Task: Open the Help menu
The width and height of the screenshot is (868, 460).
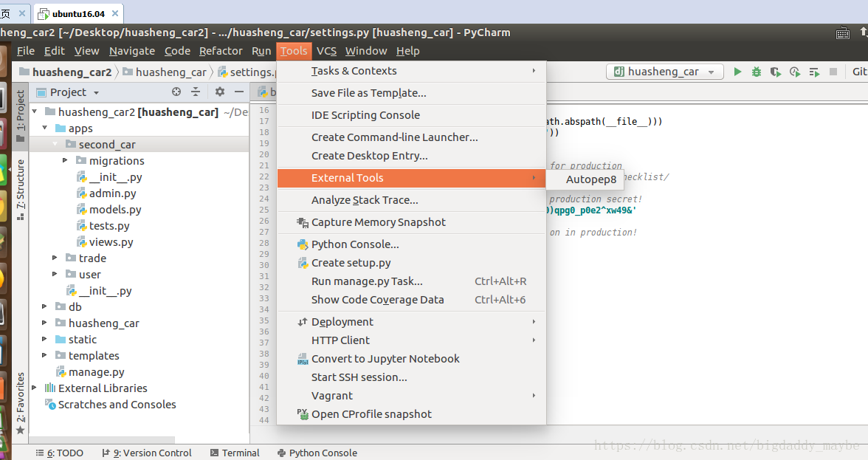Action: 408,51
